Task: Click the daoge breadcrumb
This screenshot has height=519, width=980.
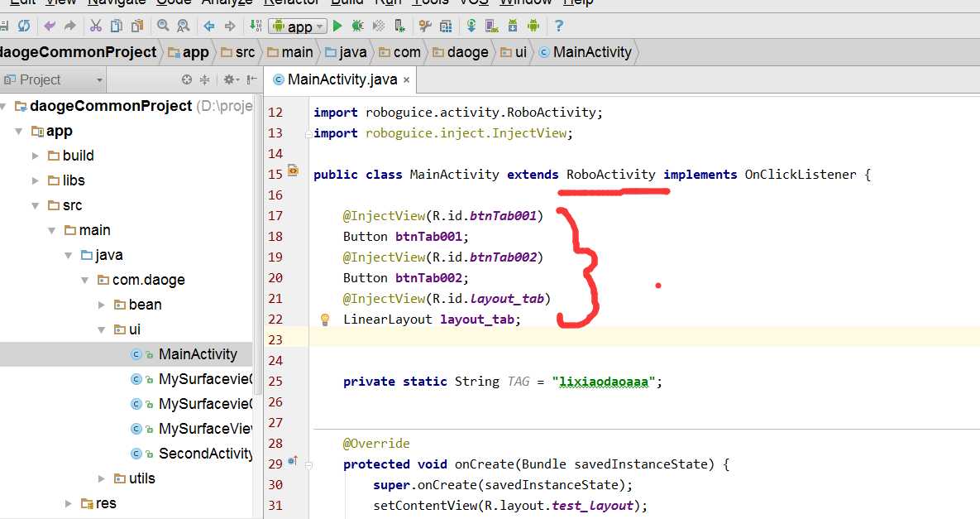Action: (x=461, y=52)
